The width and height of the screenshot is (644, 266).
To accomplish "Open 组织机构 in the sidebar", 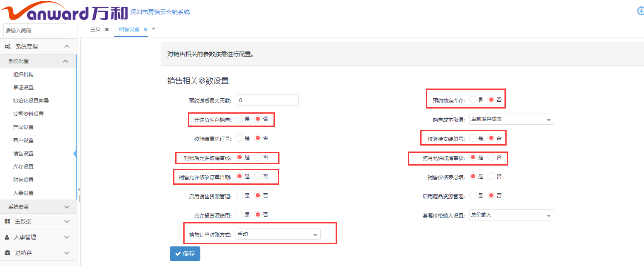I will click(23, 74).
